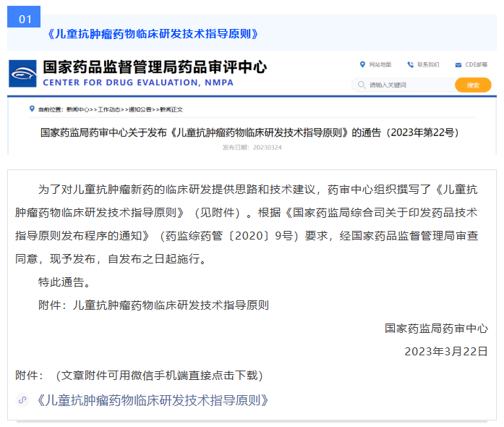Viewport: 504px width, 427px height.
Task: Open the 网站地图 link
Action: coord(380,64)
